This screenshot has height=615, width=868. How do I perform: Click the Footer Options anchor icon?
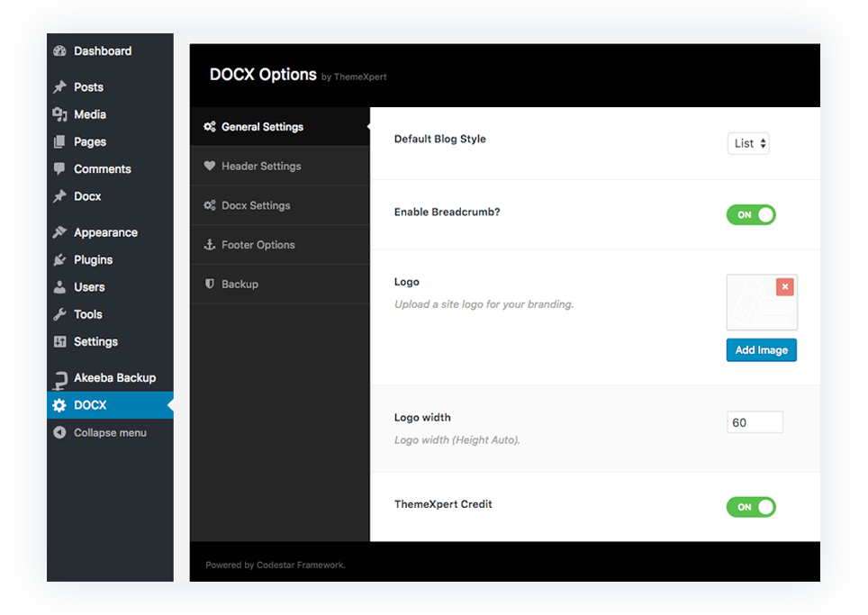[209, 244]
